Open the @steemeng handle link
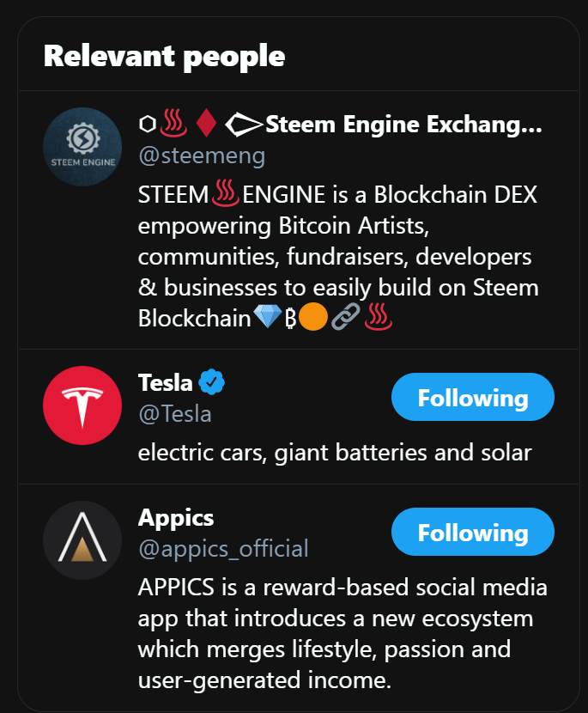The width and height of the screenshot is (588, 713). (202, 156)
